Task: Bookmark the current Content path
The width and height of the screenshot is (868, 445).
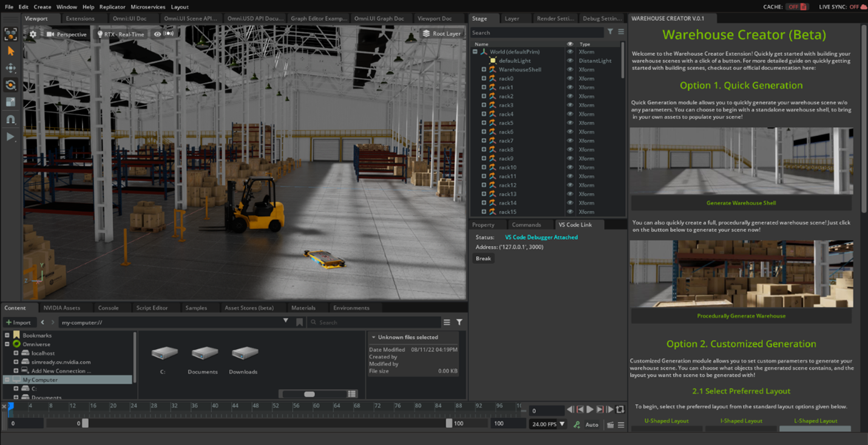Action: (299, 322)
